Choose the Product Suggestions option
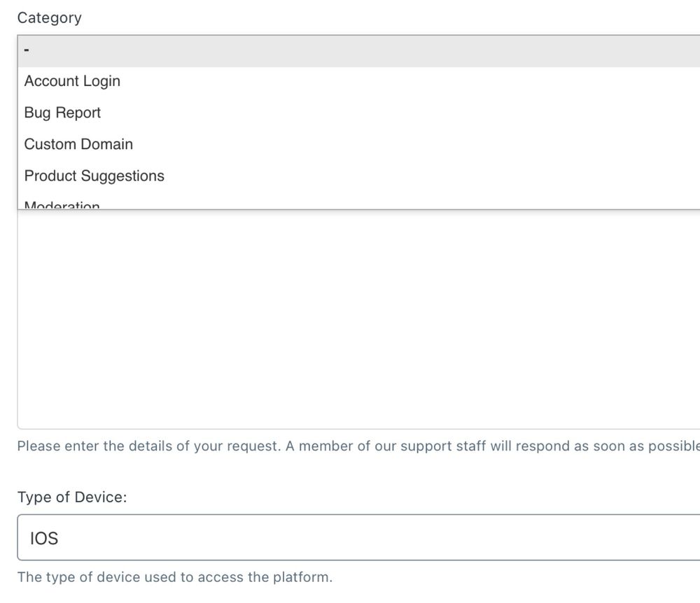Screen dimensions: 700x603 tap(94, 176)
